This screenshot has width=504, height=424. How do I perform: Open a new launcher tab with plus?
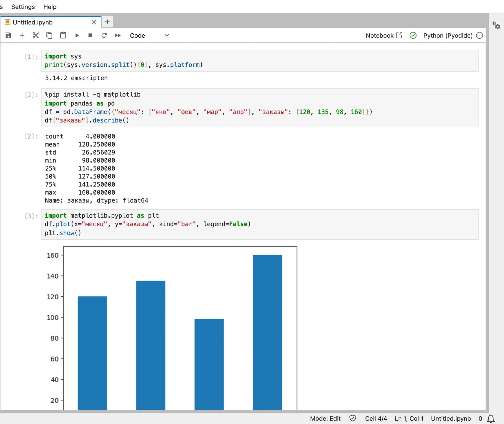tap(107, 22)
